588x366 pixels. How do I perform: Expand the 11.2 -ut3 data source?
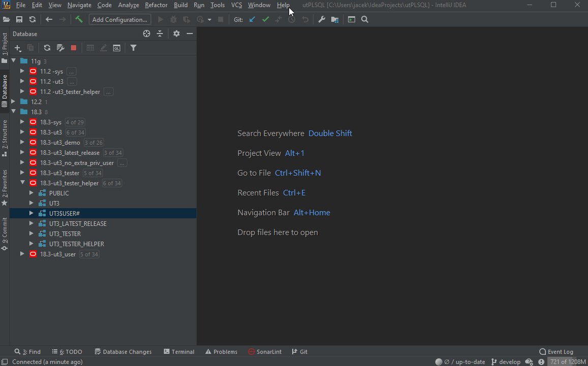(22, 81)
